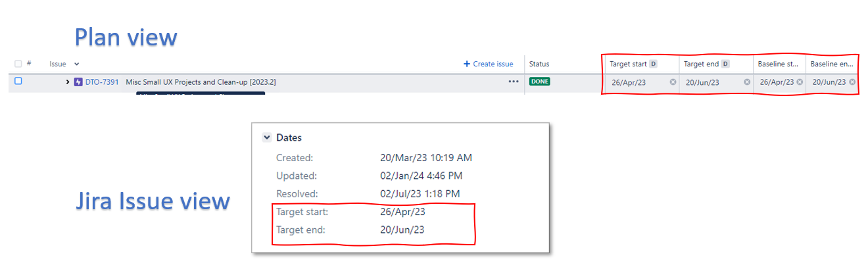Clear the Target end date 20/Jun/23
Viewport: 868px width, 269px height.
tap(747, 82)
